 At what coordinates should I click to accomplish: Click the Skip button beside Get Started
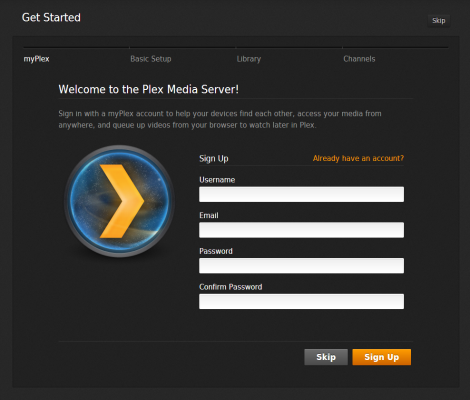coord(439,21)
